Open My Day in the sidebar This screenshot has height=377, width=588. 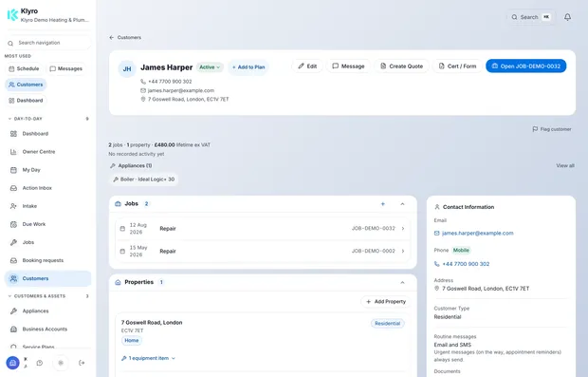click(47, 170)
